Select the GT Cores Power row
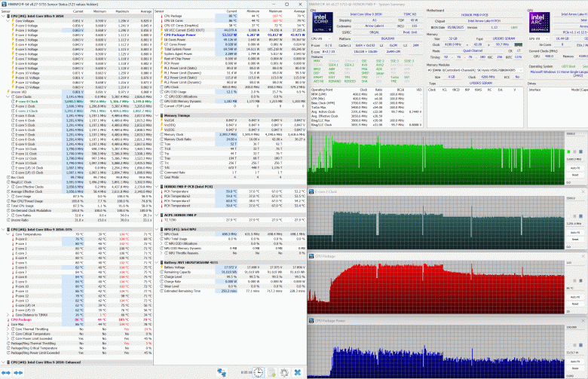Viewport: 588px width, 379px height. point(230,44)
